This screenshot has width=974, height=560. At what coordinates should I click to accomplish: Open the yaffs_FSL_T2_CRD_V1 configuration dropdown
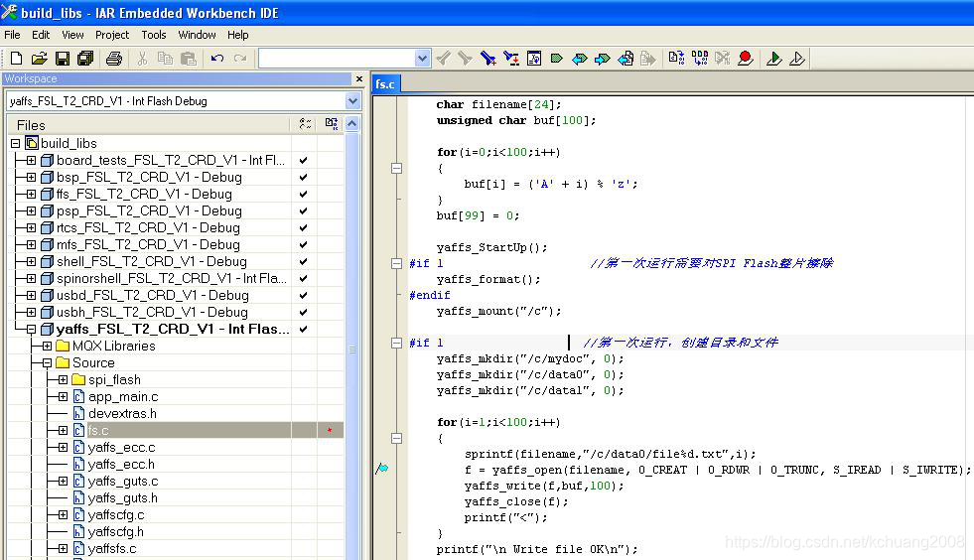pyautogui.click(x=352, y=100)
